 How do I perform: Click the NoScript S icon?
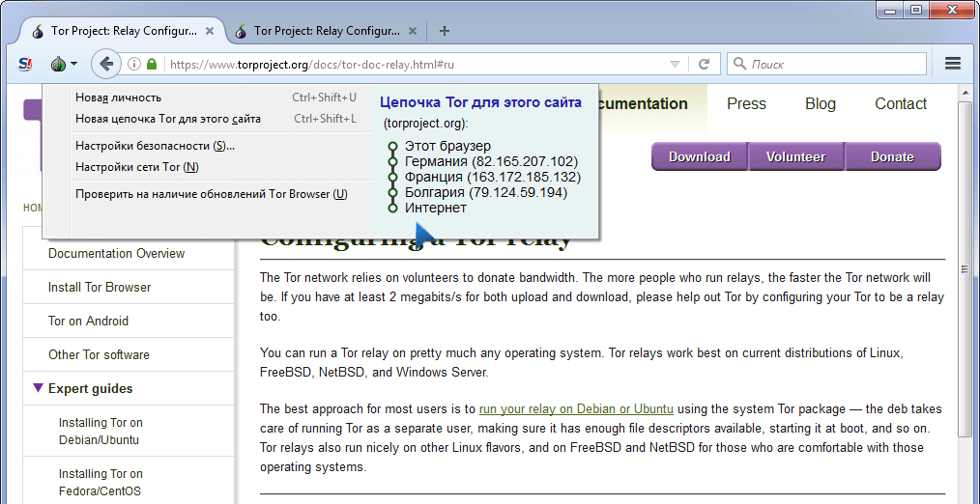[25, 64]
